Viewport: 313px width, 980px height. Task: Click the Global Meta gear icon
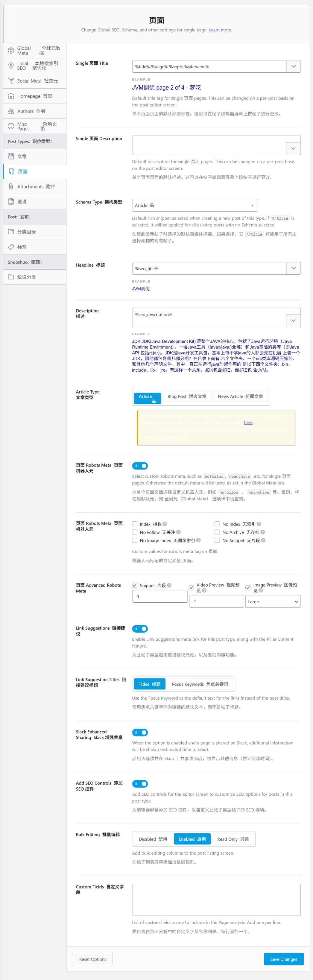tap(11, 50)
